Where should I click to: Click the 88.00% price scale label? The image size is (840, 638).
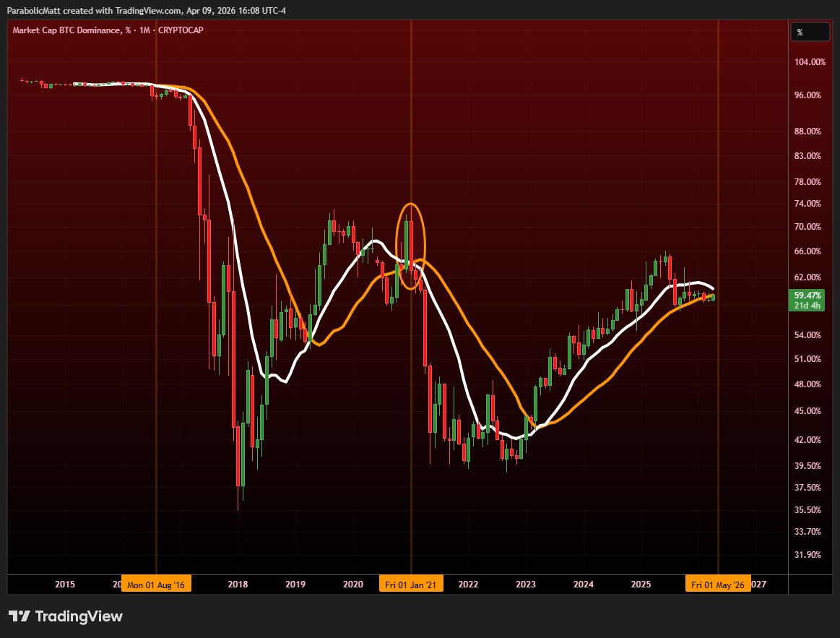point(807,132)
